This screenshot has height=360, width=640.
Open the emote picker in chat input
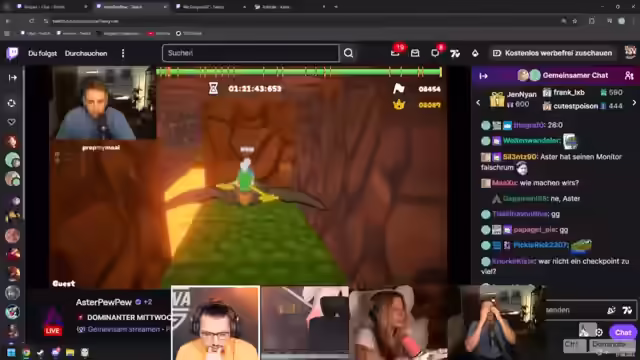tap(611, 310)
